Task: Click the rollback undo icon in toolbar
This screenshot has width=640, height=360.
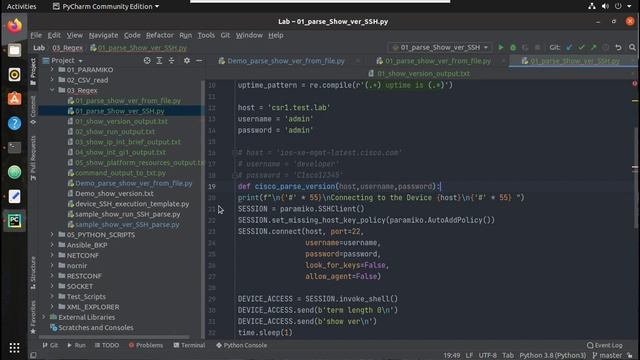Action: (618, 47)
